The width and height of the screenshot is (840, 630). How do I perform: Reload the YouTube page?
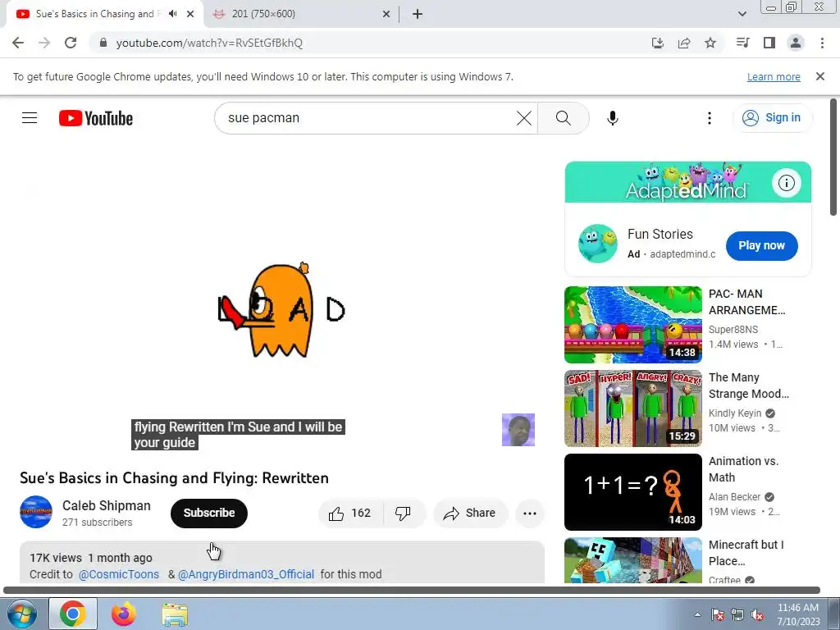tap(71, 43)
